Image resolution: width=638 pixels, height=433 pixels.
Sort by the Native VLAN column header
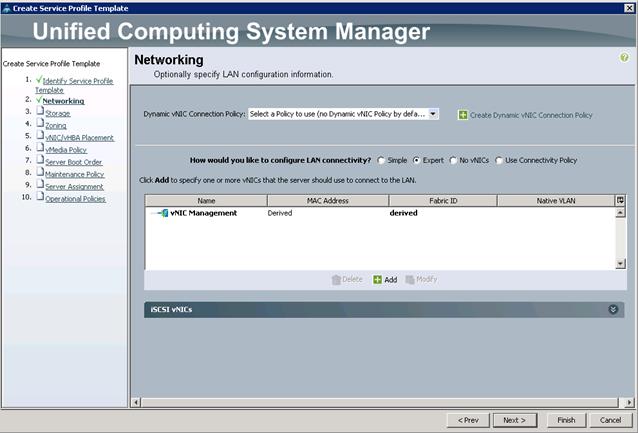coord(556,201)
